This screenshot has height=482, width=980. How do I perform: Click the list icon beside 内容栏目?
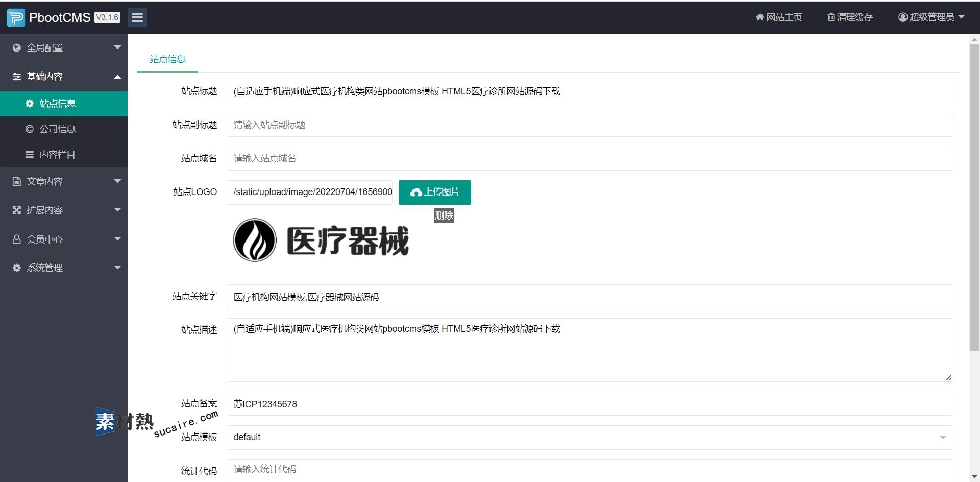click(30, 155)
